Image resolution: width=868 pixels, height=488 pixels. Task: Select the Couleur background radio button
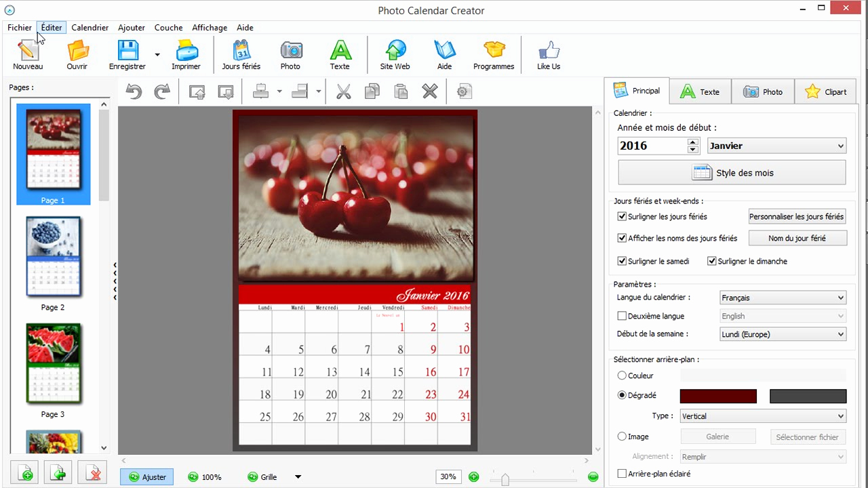622,375
